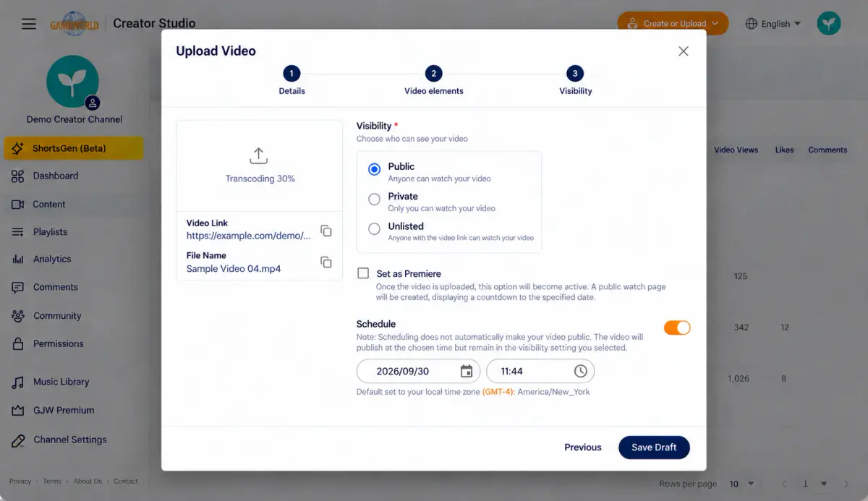Open the Contact footer link
The width and height of the screenshot is (868, 501).
point(126,481)
